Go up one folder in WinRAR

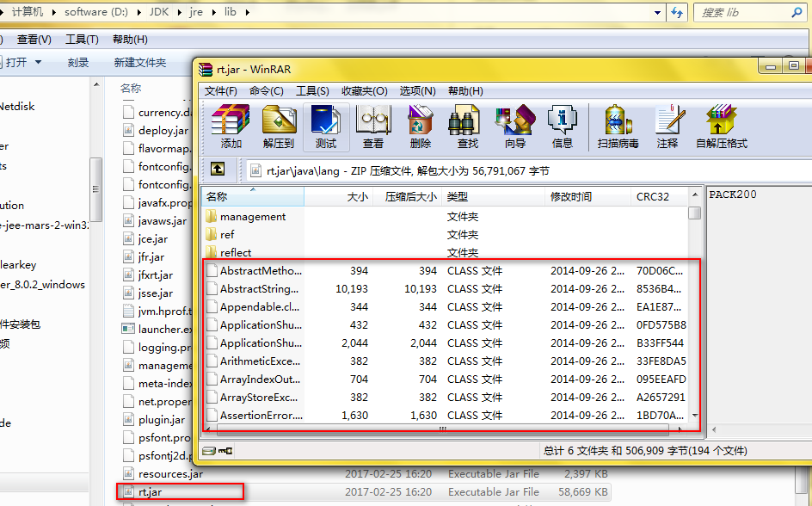point(218,169)
